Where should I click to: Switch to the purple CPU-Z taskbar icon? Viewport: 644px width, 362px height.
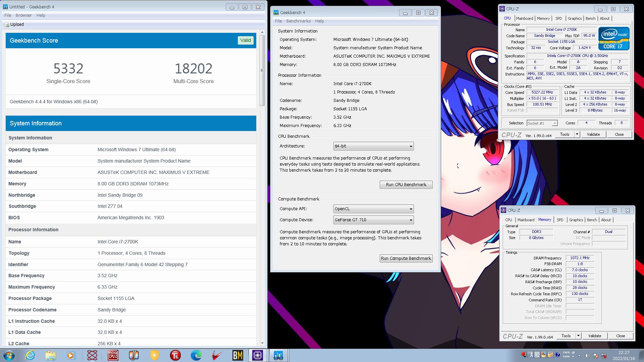[x=258, y=355]
